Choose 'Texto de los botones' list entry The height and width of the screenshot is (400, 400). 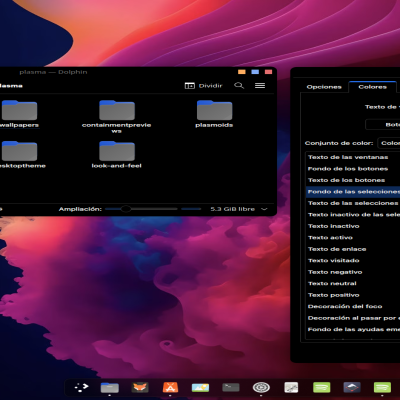coord(353,180)
